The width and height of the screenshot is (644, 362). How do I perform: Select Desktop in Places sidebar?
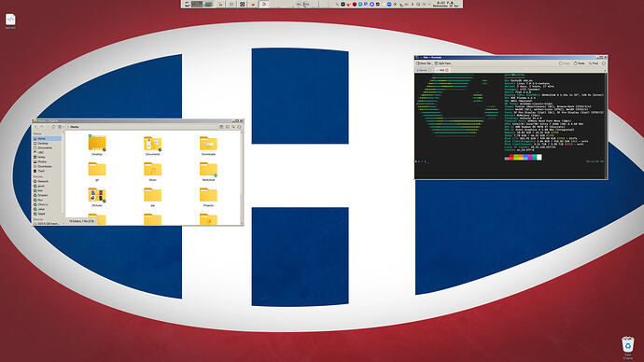[43, 144]
